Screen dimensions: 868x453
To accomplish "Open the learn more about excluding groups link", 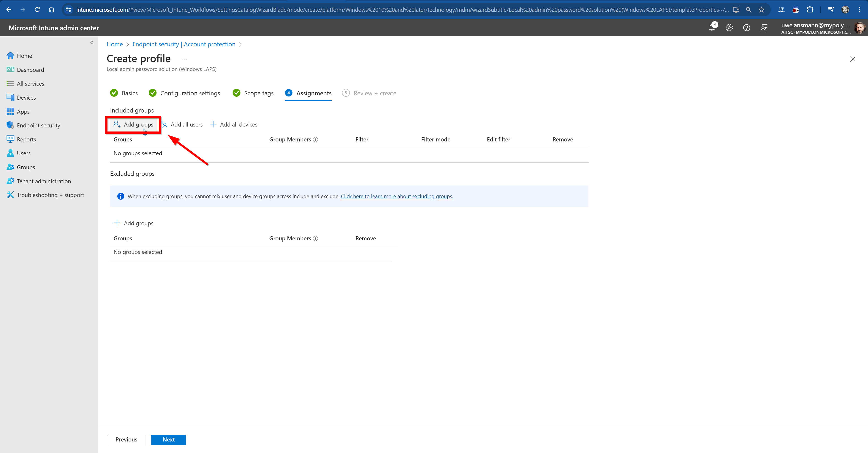I will 397,196.
